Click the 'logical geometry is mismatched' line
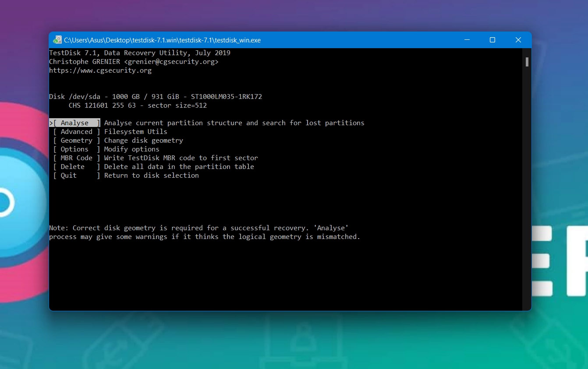Screen dimensions: 588x369 tap(205, 237)
